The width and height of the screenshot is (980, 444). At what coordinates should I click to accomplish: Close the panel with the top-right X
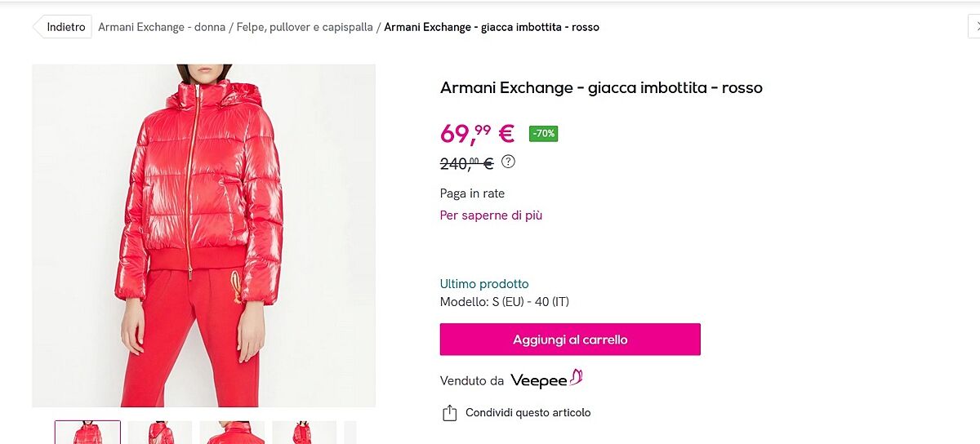974,27
